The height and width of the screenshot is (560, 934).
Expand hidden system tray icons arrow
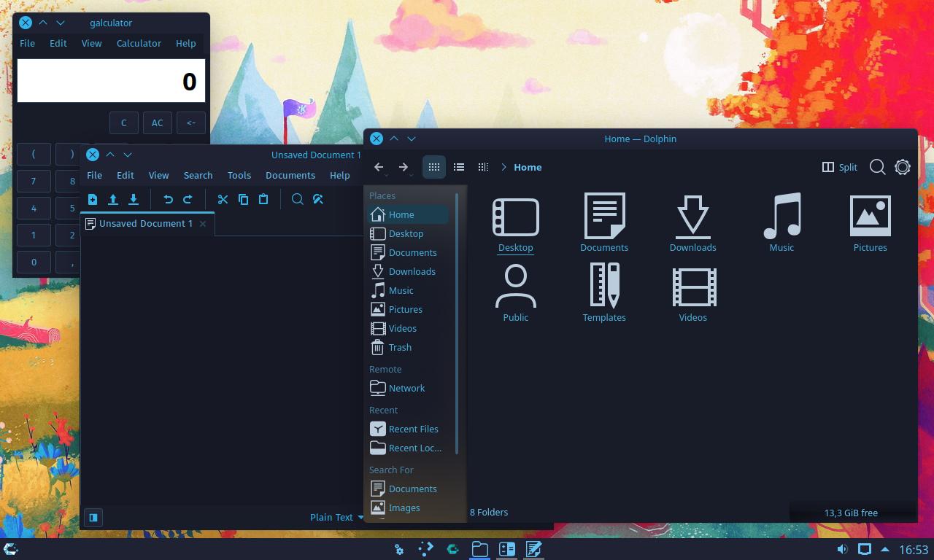coord(885,549)
